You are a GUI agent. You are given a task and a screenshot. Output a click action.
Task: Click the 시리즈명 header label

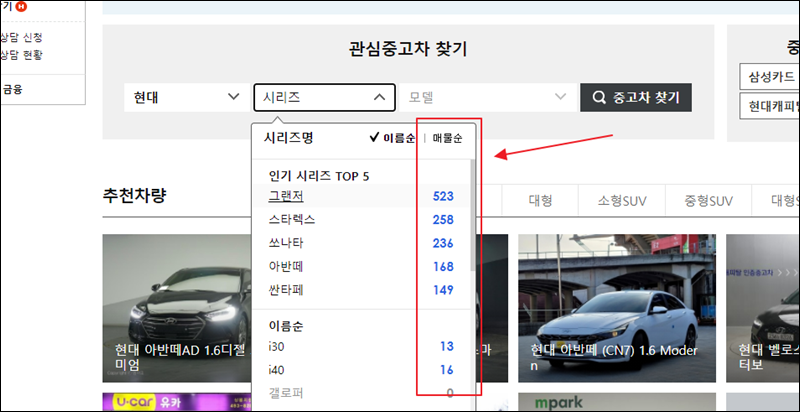pyautogui.click(x=288, y=138)
